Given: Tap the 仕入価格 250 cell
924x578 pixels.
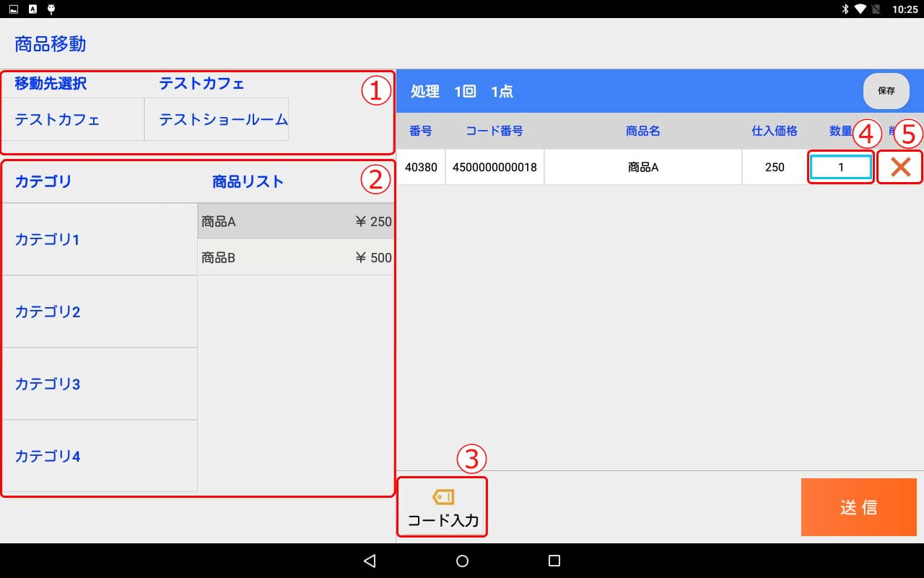Looking at the screenshot, I should click(x=775, y=168).
